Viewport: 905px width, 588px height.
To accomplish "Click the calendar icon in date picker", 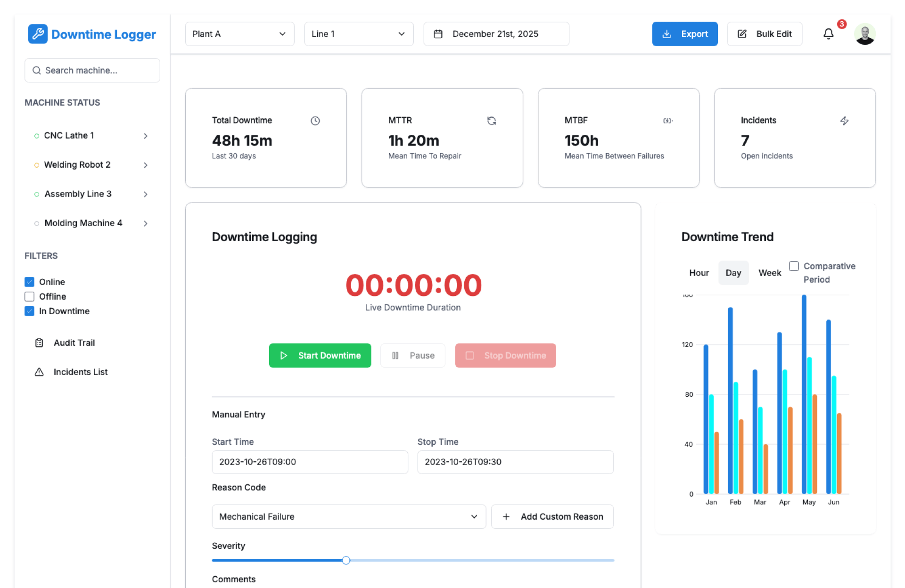I will [x=438, y=34].
